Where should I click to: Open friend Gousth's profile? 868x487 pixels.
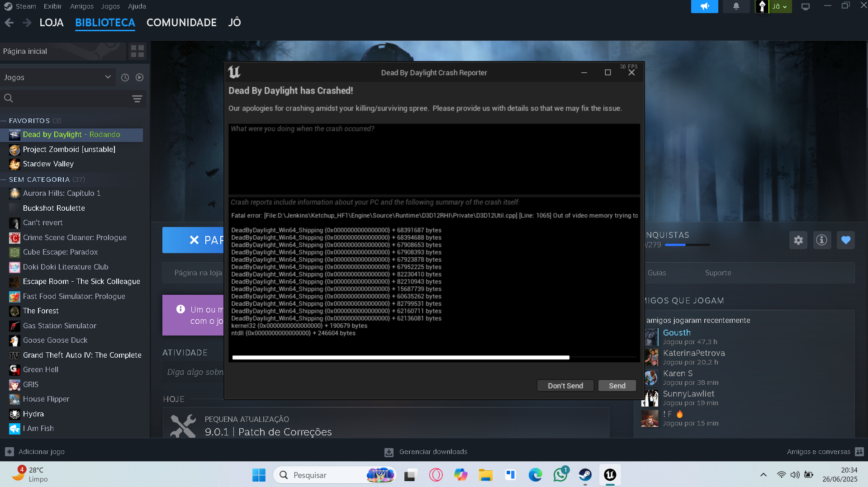click(x=677, y=333)
